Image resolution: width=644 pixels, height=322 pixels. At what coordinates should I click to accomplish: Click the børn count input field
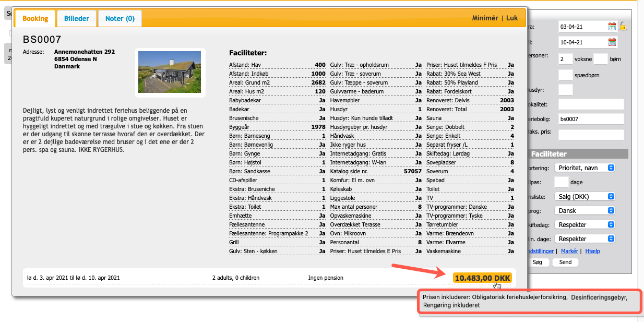(x=601, y=59)
